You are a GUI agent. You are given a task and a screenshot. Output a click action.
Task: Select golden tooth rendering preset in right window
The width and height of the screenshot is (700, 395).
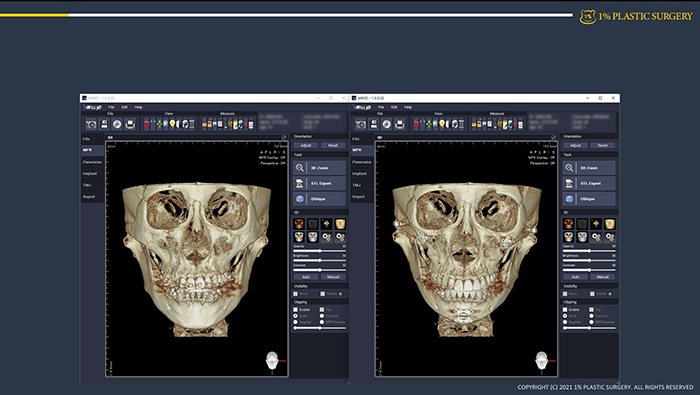click(x=610, y=224)
